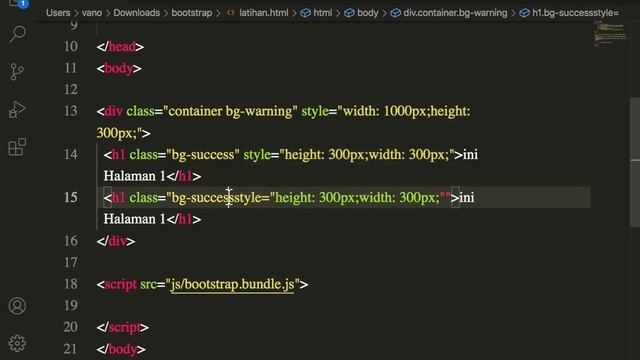This screenshot has width=640, height=360.
Task: Select the vano breadcrumb segment
Action: tap(92, 13)
